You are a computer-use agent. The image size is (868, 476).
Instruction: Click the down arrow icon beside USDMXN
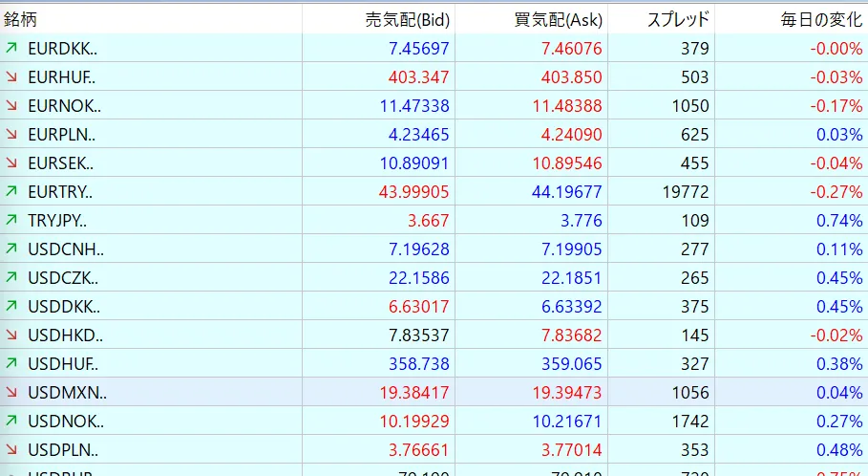(x=11, y=392)
